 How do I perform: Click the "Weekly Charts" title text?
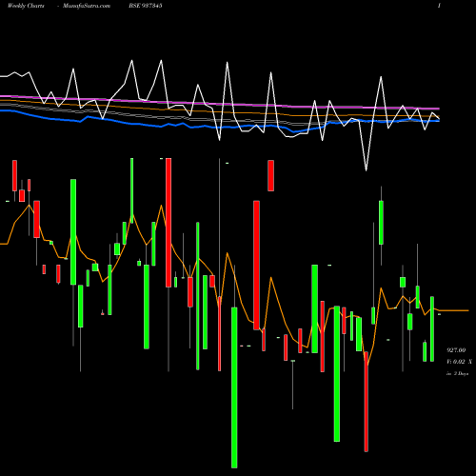[x=26, y=6]
